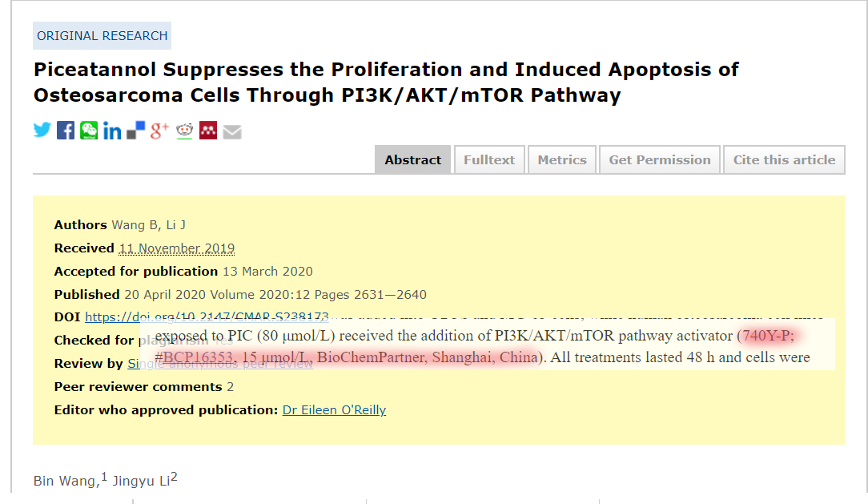Share article on LinkedIn
868x504 pixels.
point(112,131)
